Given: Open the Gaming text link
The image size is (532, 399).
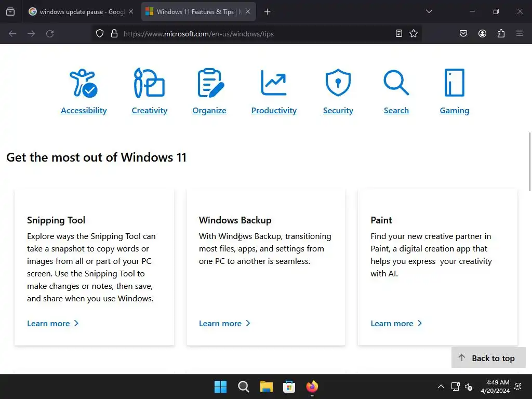Looking at the screenshot, I should [x=454, y=111].
